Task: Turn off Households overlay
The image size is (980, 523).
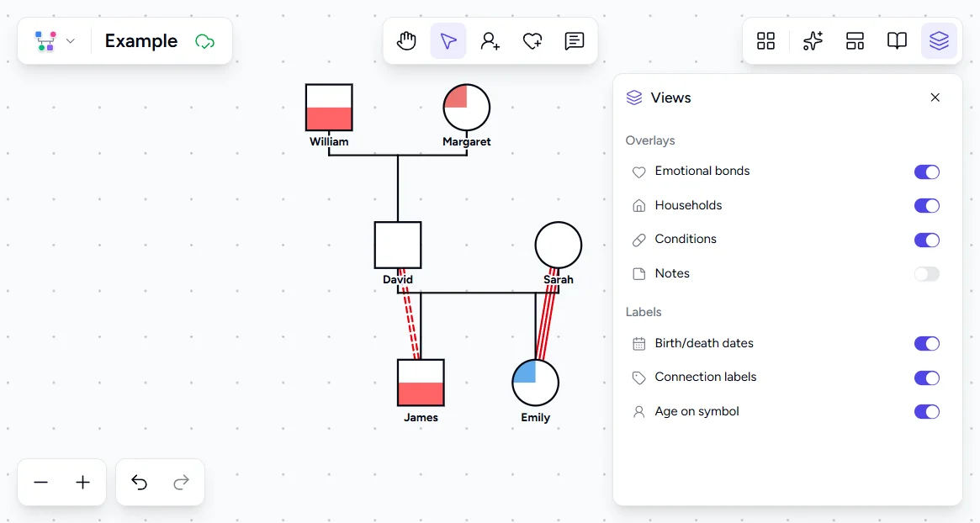Action: pyautogui.click(x=927, y=205)
